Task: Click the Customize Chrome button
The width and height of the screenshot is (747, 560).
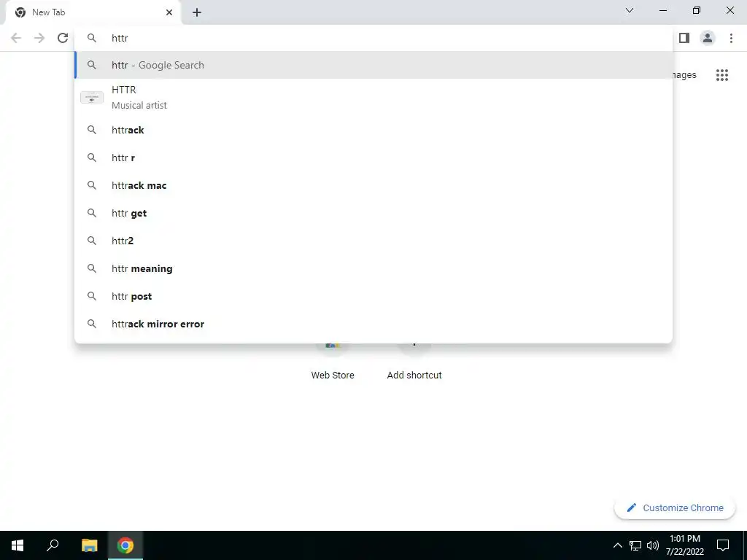Action: click(675, 507)
